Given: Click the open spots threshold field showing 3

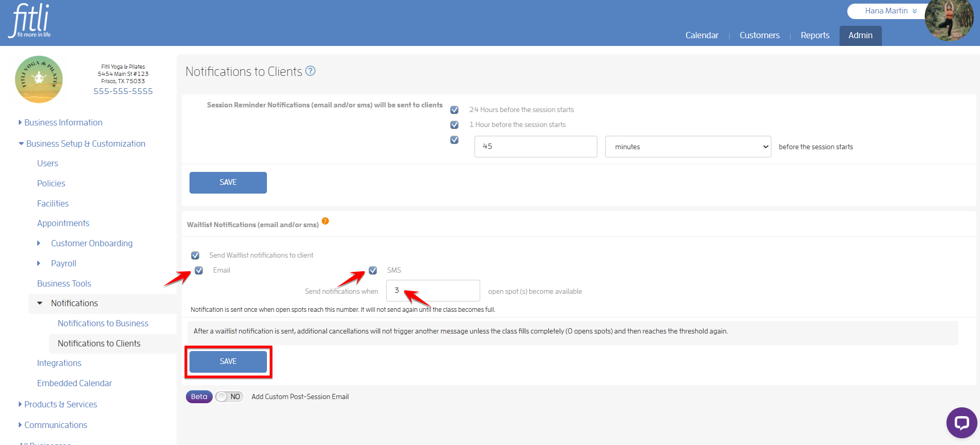Looking at the screenshot, I should click(x=433, y=291).
